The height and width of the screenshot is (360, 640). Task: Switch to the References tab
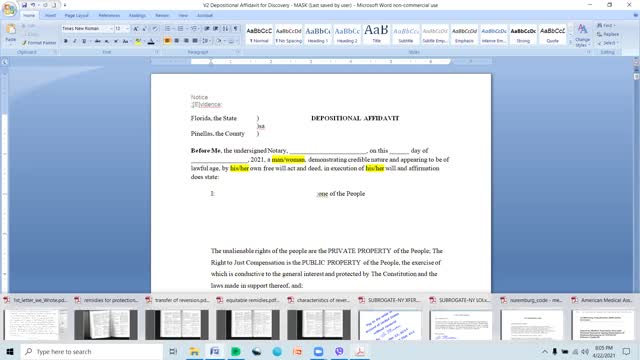point(109,16)
